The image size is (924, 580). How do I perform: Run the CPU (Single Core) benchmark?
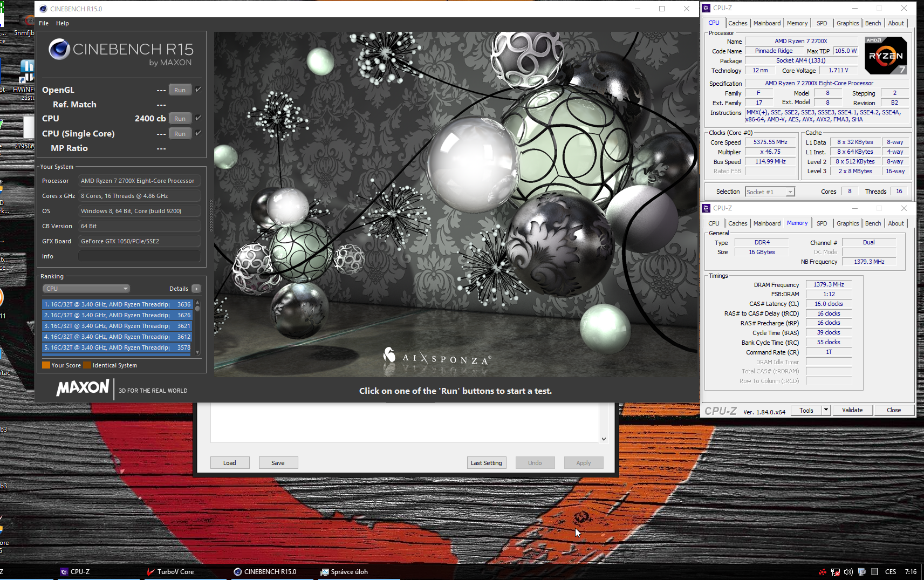coord(180,134)
